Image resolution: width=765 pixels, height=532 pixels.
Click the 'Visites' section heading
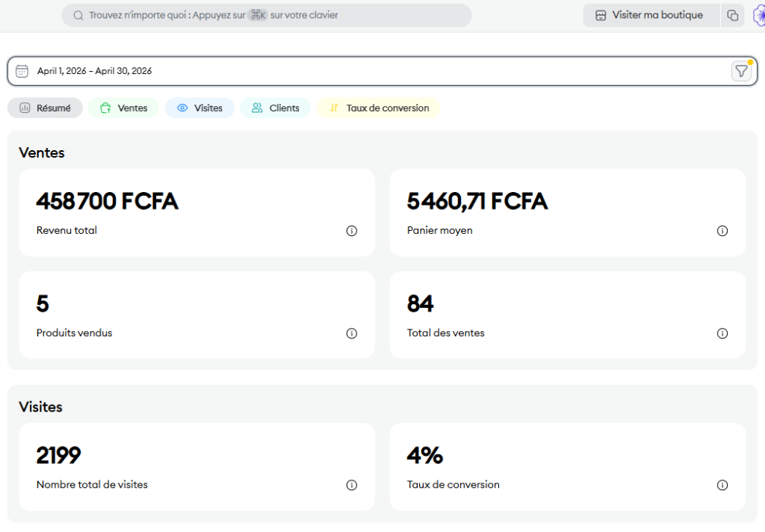pos(40,407)
